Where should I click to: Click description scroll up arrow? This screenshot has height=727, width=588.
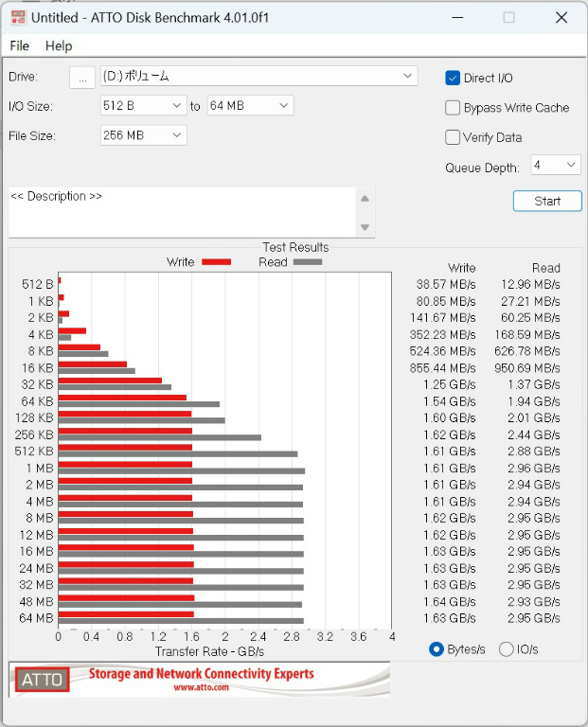(365, 199)
